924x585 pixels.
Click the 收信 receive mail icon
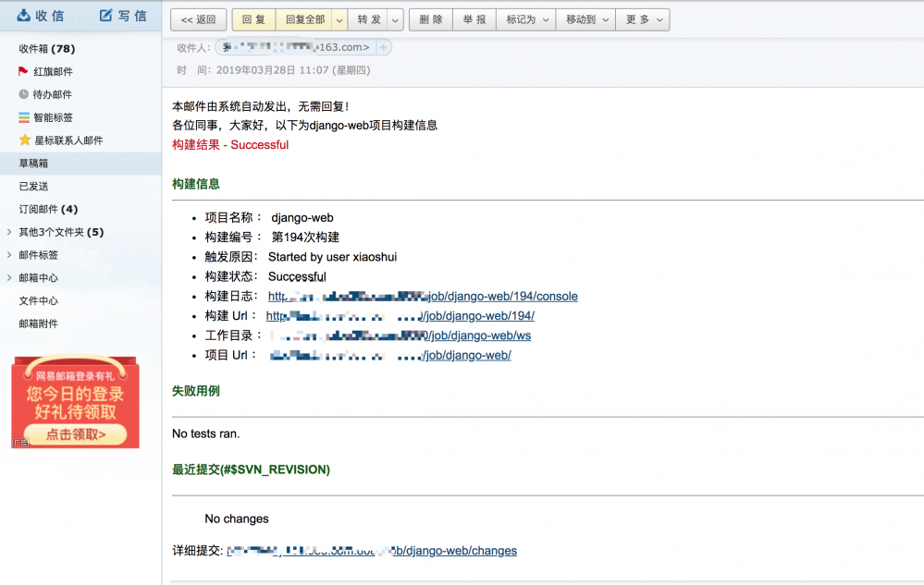coord(24,15)
